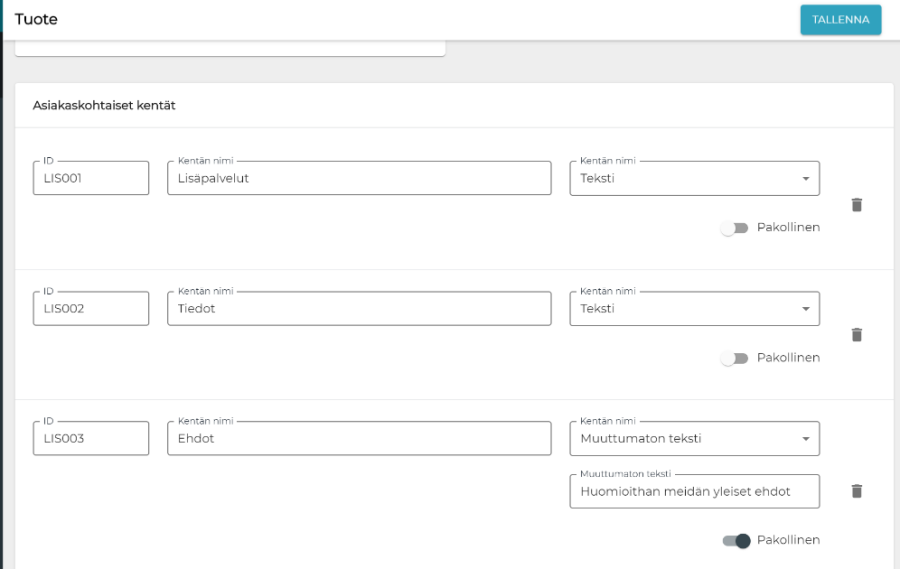Delete the LIS001 Lisäpalvelut field row
Screen dimensions: 900x569
point(856,205)
